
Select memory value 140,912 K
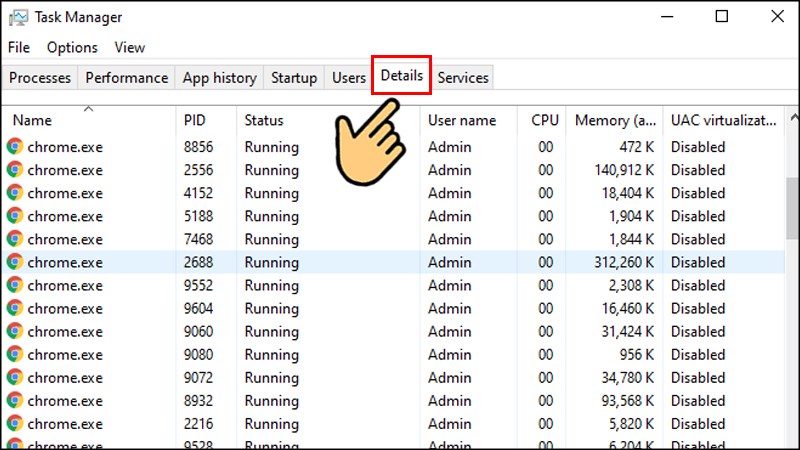click(x=624, y=170)
